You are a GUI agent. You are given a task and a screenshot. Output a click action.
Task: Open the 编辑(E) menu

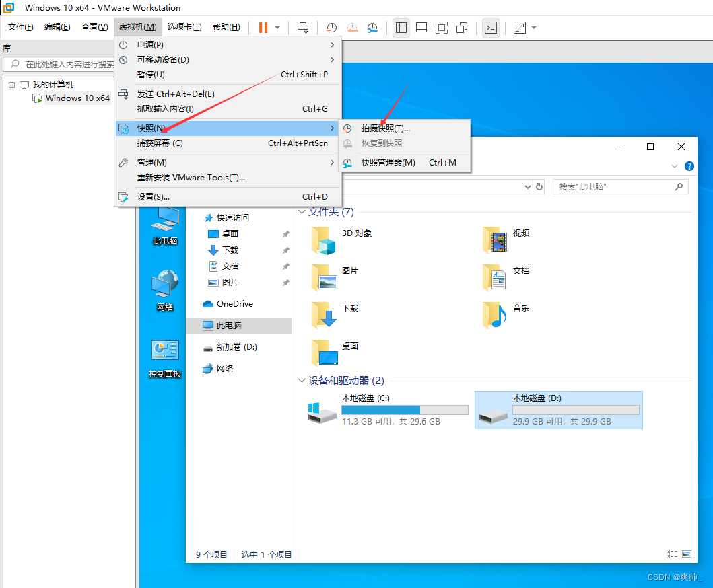point(57,27)
